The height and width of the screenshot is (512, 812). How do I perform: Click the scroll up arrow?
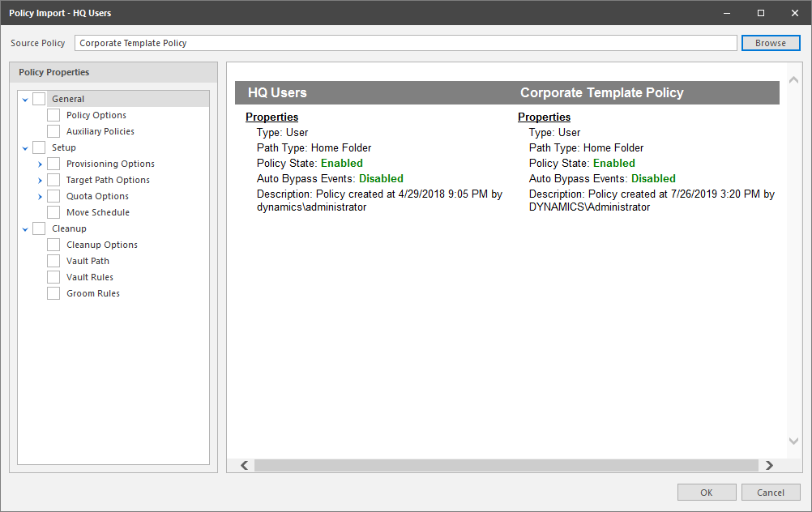tap(793, 79)
